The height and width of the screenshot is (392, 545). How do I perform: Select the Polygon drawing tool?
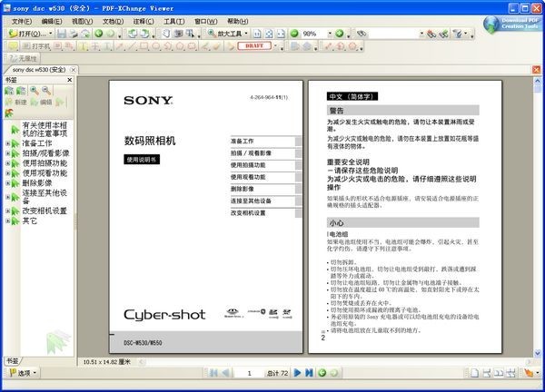coord(180,46)
